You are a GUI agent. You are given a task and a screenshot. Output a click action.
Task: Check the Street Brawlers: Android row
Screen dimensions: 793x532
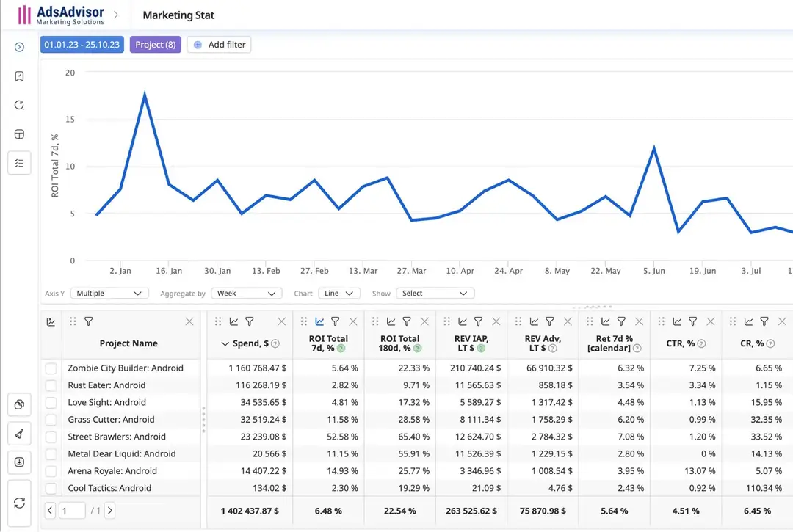pos(51,437)
